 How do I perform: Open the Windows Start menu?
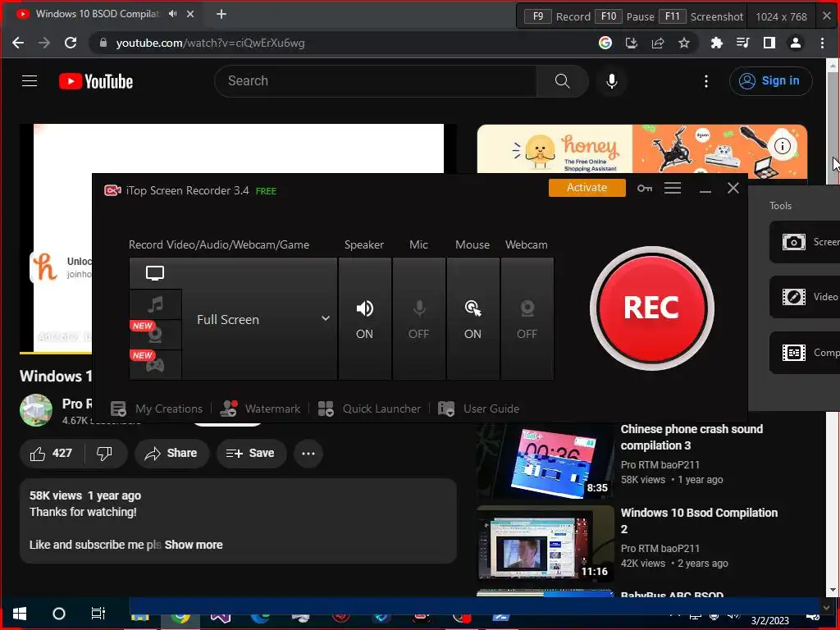[20, 614]
